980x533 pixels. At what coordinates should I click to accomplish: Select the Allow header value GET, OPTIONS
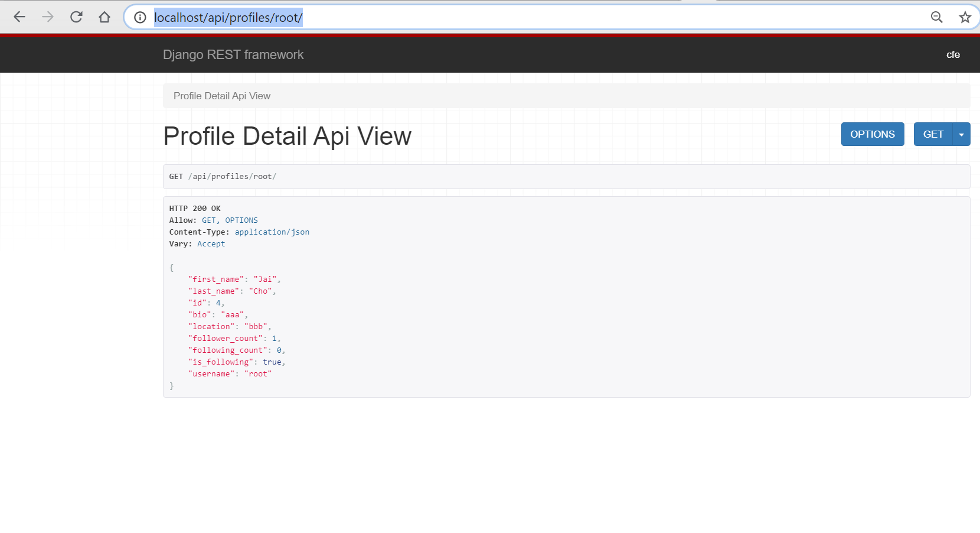tap(230, 220)
